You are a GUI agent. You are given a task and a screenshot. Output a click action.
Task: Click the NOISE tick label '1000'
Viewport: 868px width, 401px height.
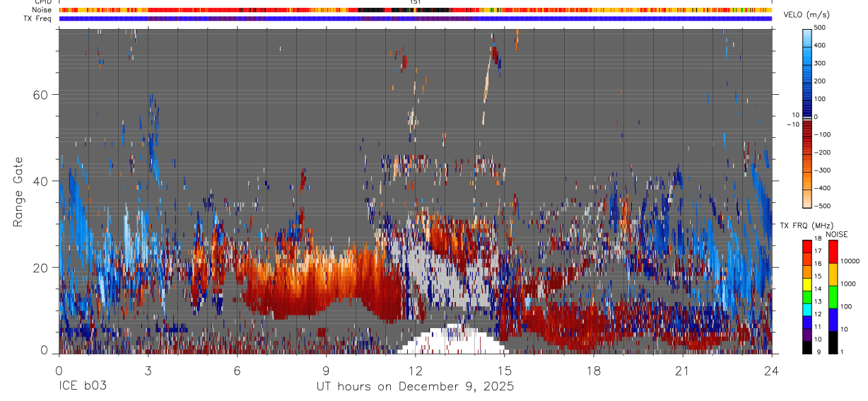tap(850, 284)
